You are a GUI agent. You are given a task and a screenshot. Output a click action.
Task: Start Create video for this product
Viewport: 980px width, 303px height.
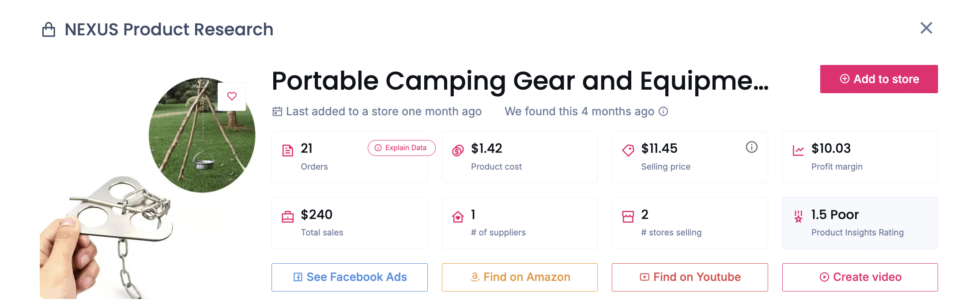[x=859, y=277]
